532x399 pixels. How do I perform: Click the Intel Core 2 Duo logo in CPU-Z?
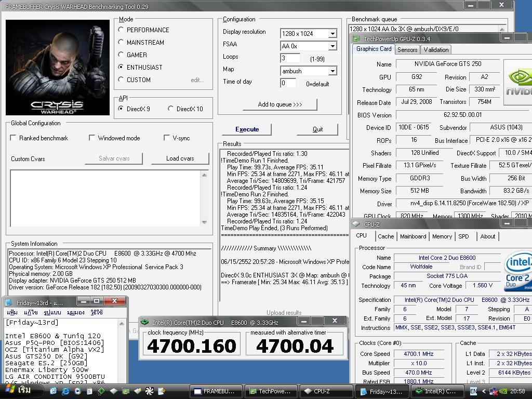pyautogui.click(x=518, y=271)
